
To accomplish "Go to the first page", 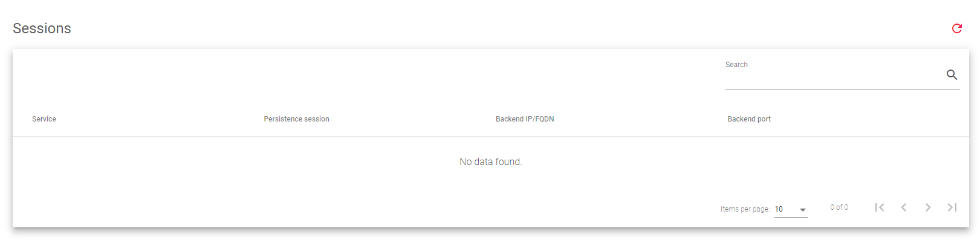I will coord(880,207).
